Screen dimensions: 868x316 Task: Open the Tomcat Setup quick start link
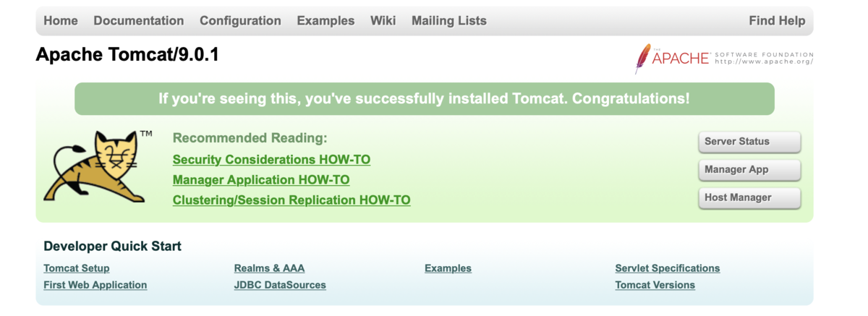pyautogui.click(x=77, y=269)
